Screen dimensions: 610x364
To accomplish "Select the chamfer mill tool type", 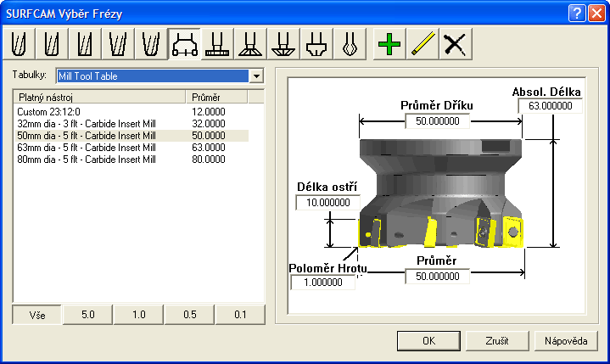I will point(283,44).
